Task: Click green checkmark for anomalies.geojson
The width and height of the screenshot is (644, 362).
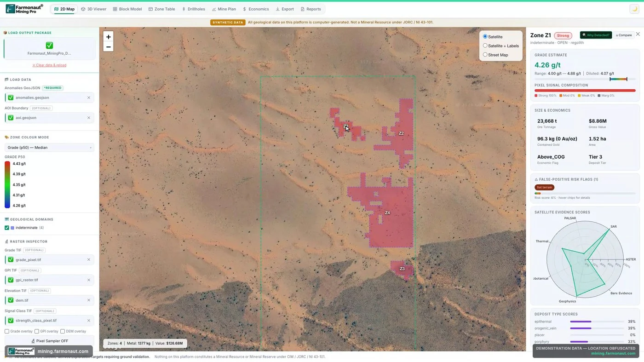Action: click(11, 98)
